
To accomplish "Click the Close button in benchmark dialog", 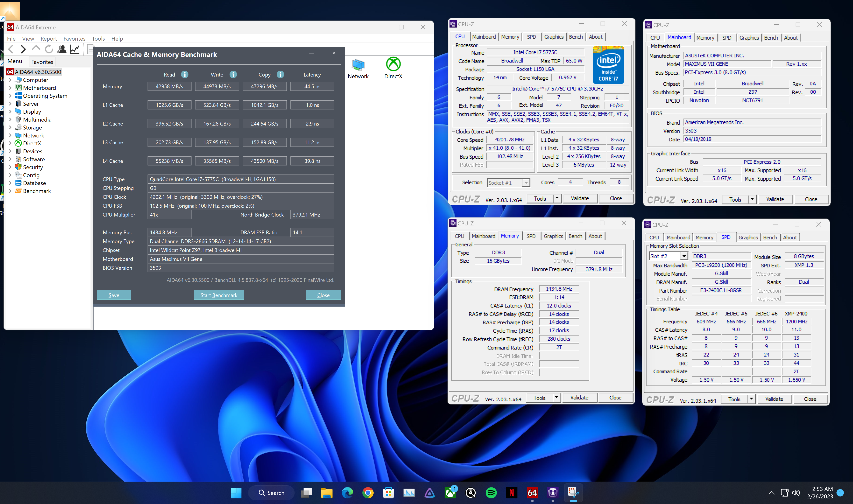I will [x=323, y=295].
